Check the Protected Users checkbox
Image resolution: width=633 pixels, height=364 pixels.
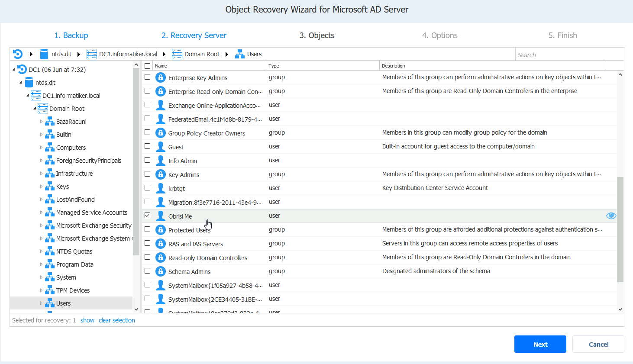tap(148, 229)
